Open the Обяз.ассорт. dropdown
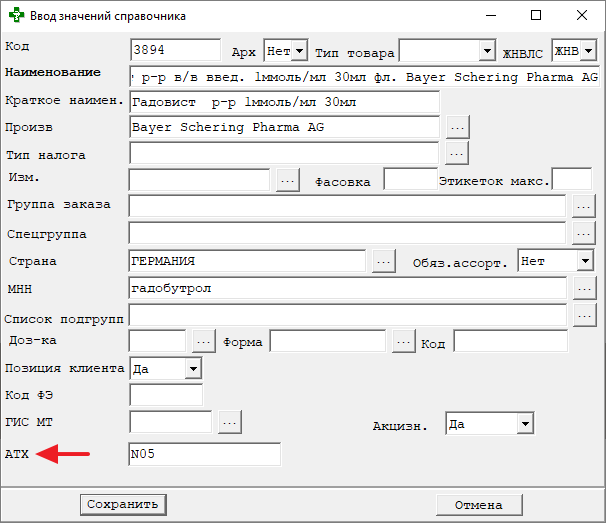The width and height of the screenshot is (606, 523). [585, 261]
